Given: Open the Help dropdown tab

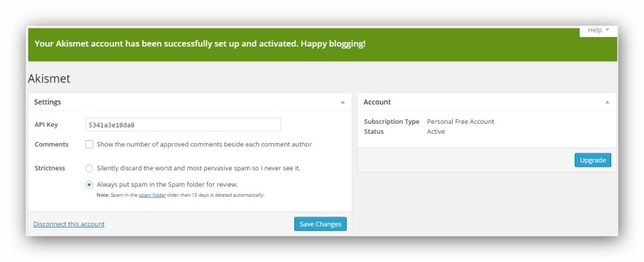Looking at the screenshot, I should click(x=598, y=30).
